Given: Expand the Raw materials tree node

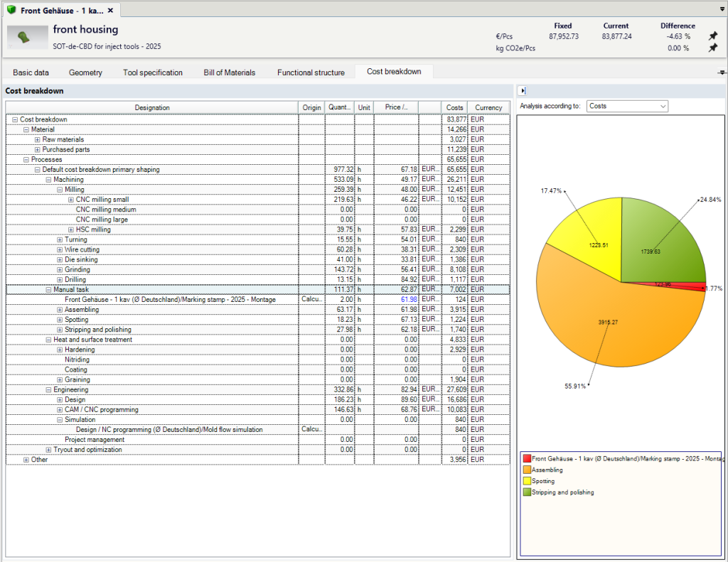Looking at the screenshot, I should click(x=38, y=140).
